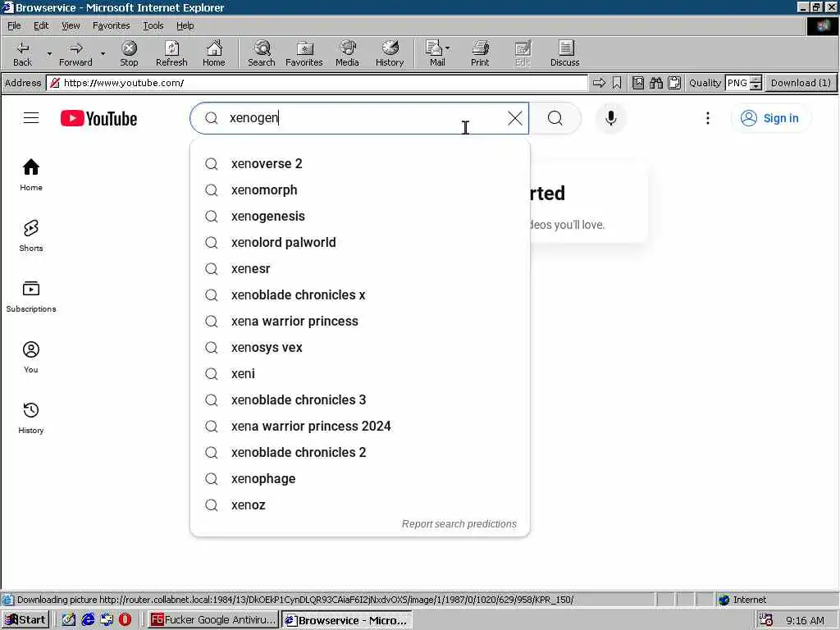
Task: Select suggestion 'xenolord palworld'
Action: [x=360, y=242]
